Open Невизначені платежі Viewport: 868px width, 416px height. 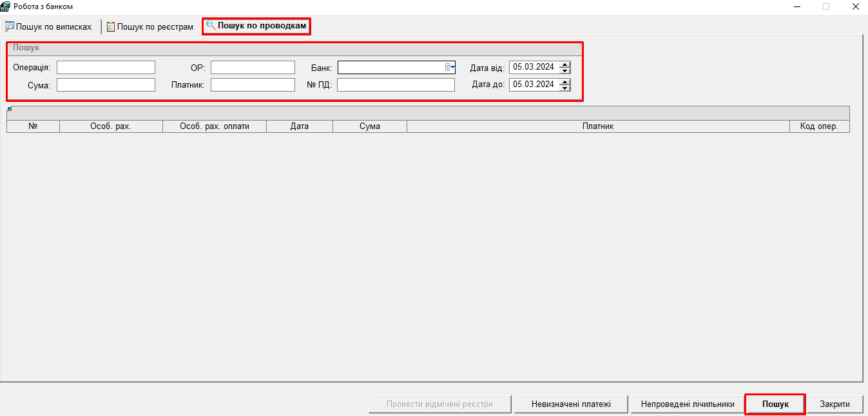[x=570, y=404]
